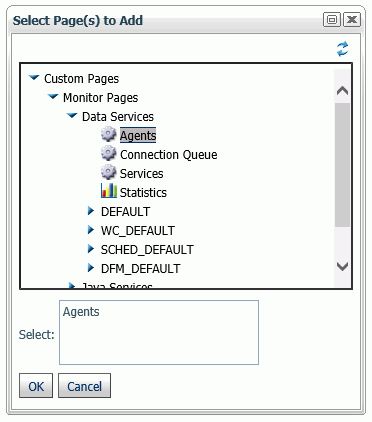
Task: Click the gear icon beside Agents
Action: point(108,135)
